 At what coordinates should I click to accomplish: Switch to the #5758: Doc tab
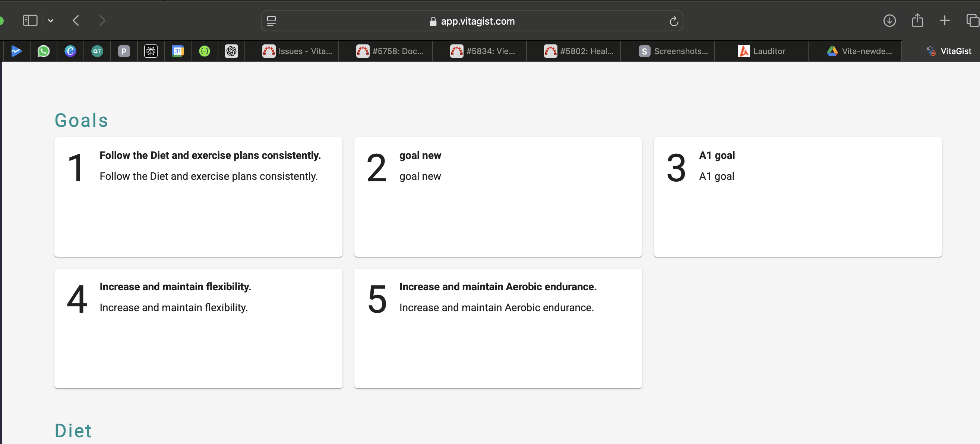click(x=391, y=51)
